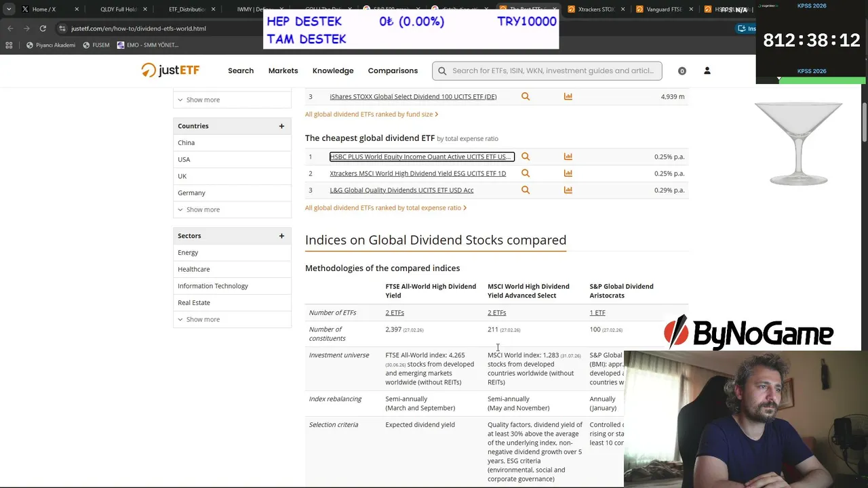
Task: Open the Piyancı Akademi bookmark
Action: pyautogui.click(x=51, y=45)
